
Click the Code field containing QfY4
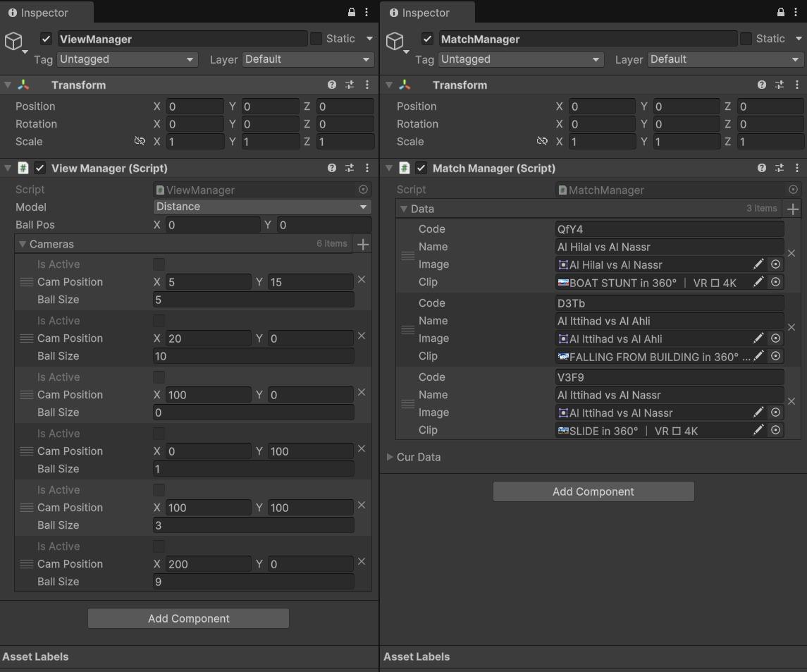[x=668, y=228]
